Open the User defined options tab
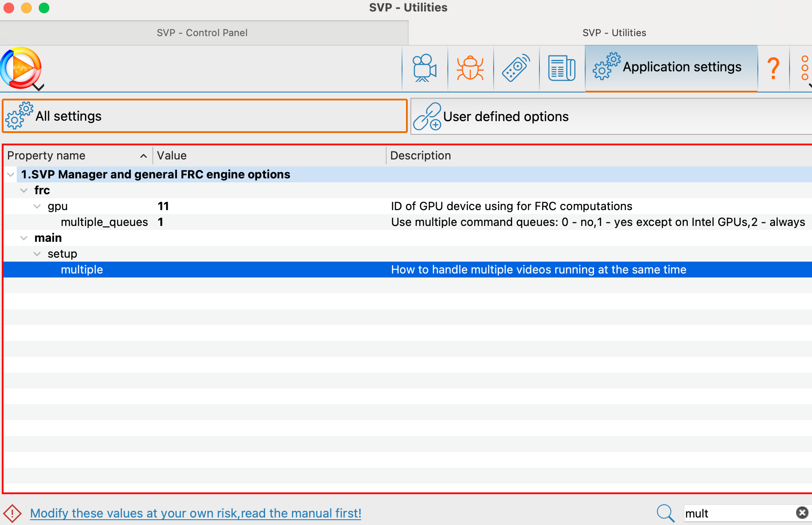812x525 pixels. pyautogui.click(x=506, y=117)
